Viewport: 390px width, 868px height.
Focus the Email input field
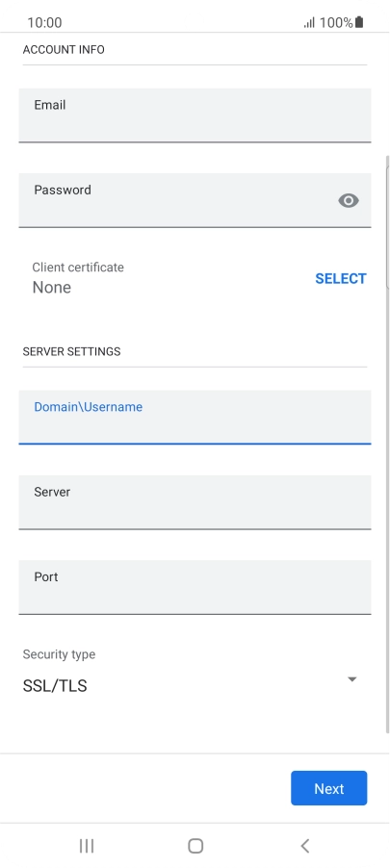(195, 115)
